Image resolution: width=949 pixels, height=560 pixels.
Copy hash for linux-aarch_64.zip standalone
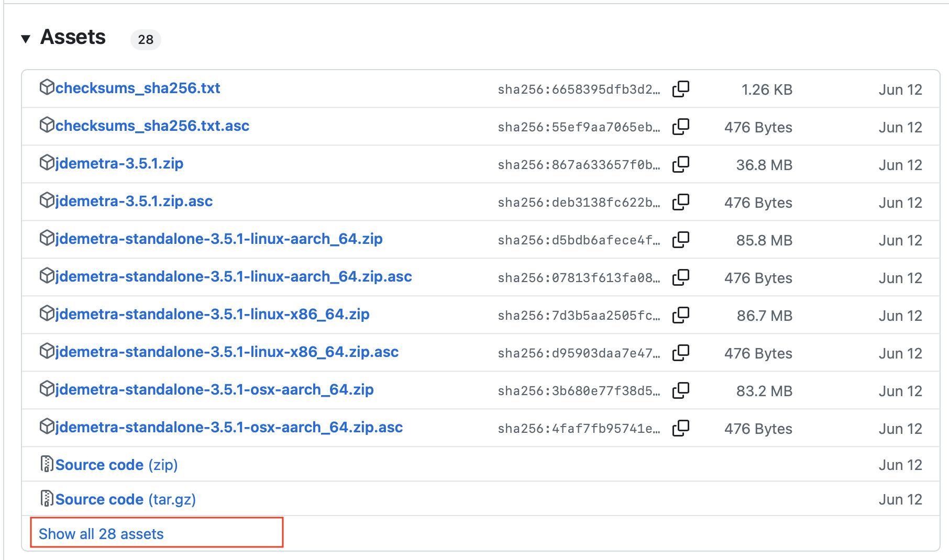680,240
